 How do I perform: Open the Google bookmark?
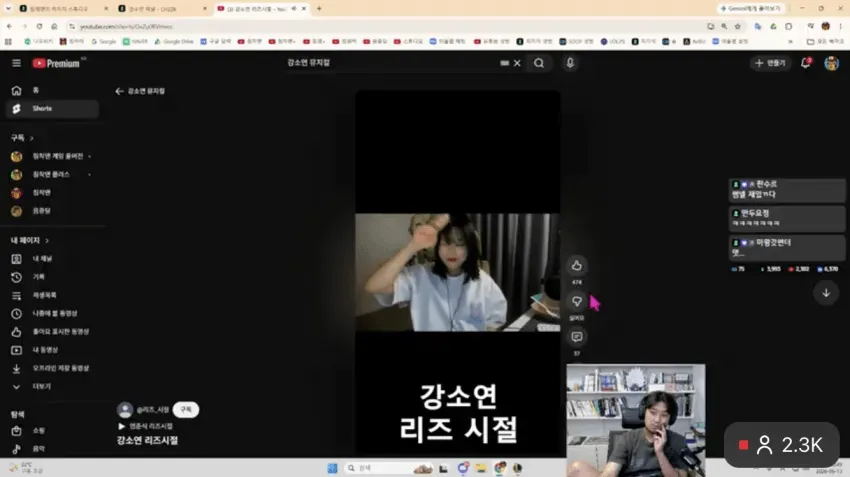click(x=104, y=41)
